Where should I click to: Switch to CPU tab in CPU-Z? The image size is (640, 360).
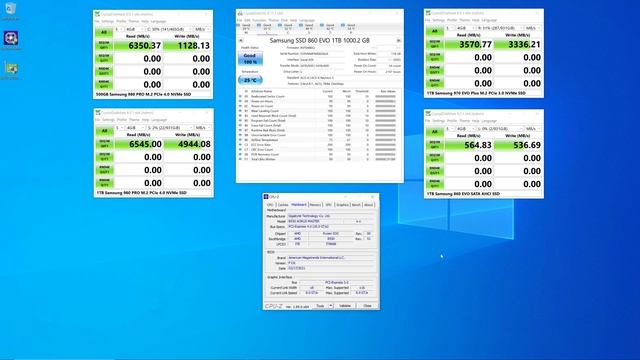270,204
